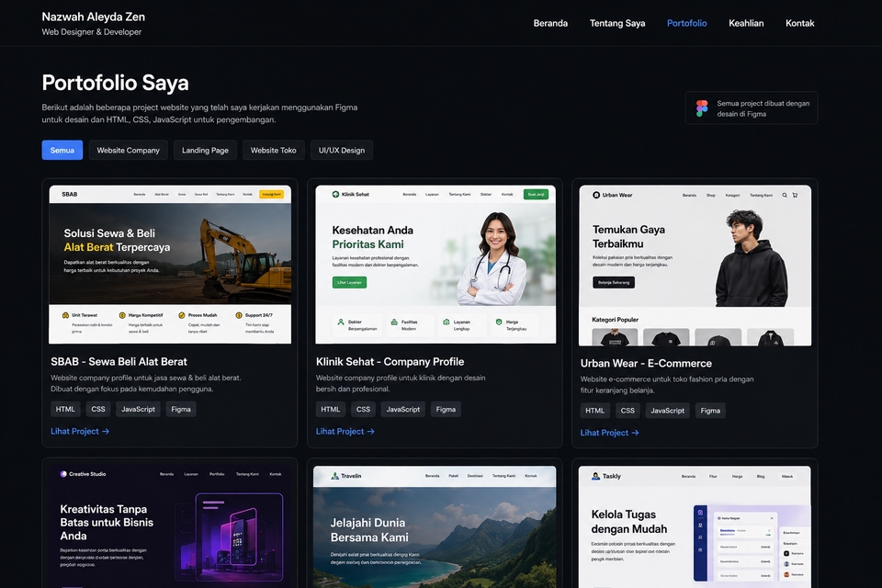
Task: Click the Taskly logo icon
Action: coord(595,476)
